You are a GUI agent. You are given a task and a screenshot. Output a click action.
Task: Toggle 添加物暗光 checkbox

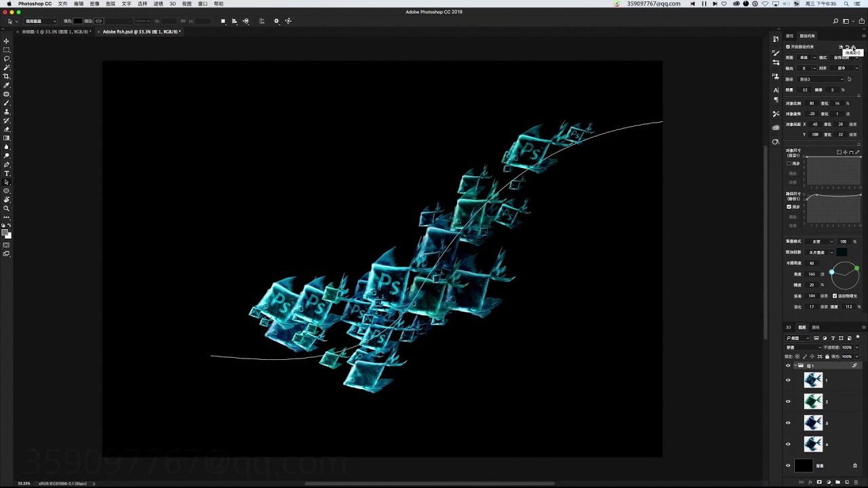click(x=835, y=296)
